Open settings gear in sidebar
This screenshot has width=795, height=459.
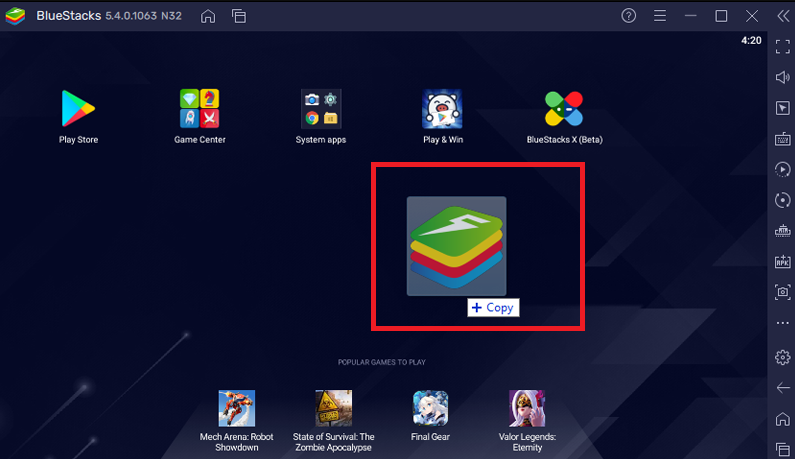(782, 357)
